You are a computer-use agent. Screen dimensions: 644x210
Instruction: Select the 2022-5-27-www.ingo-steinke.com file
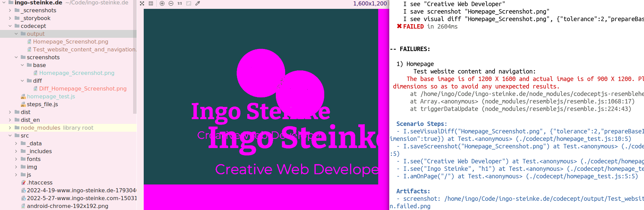coord(82,198)
